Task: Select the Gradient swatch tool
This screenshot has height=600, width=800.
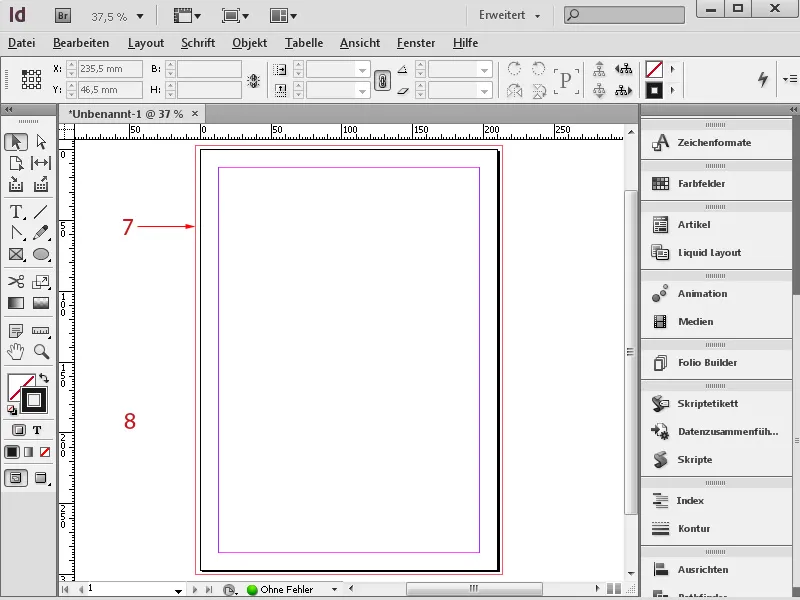Action: click(16, 303)
